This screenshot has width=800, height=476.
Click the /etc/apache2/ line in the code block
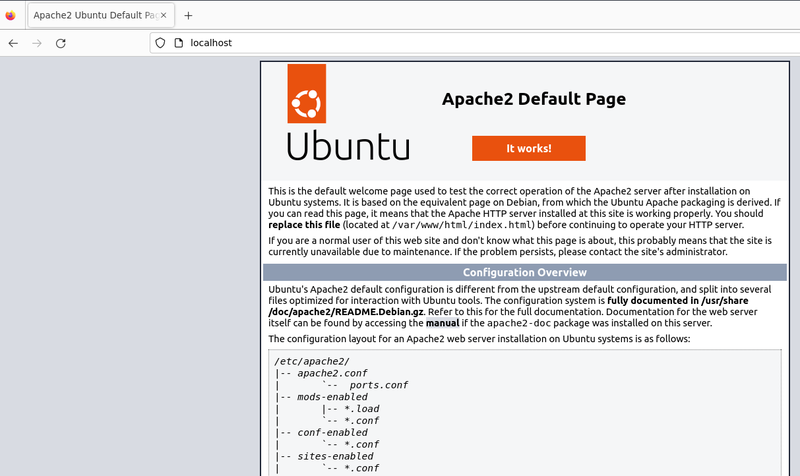(x=311, y=360)
